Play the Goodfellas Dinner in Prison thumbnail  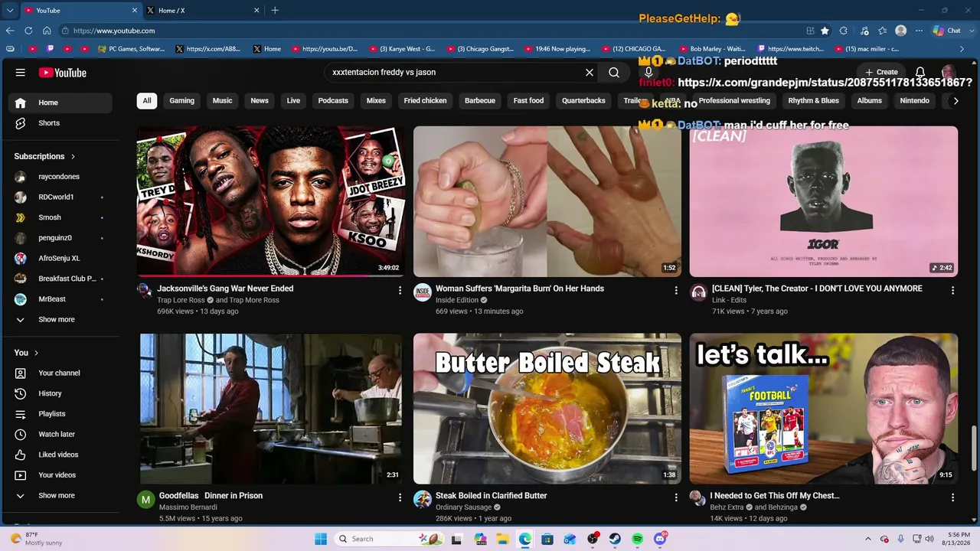point(271,409)
